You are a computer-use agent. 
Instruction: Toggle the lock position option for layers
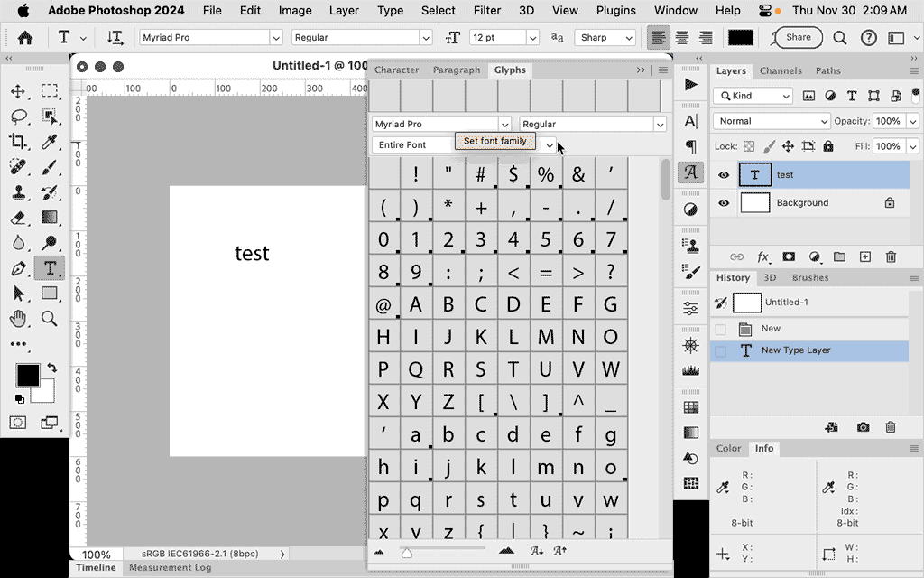tap(789, 145)
